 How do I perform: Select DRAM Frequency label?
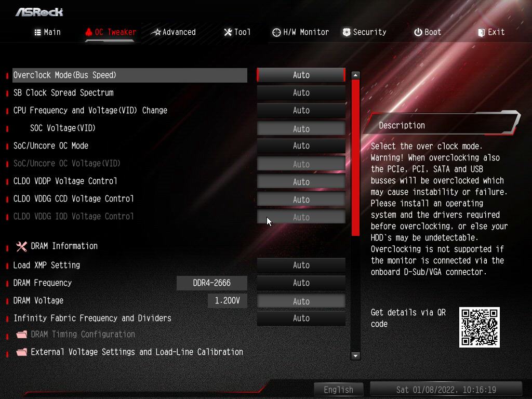click(x=43, y=283)
